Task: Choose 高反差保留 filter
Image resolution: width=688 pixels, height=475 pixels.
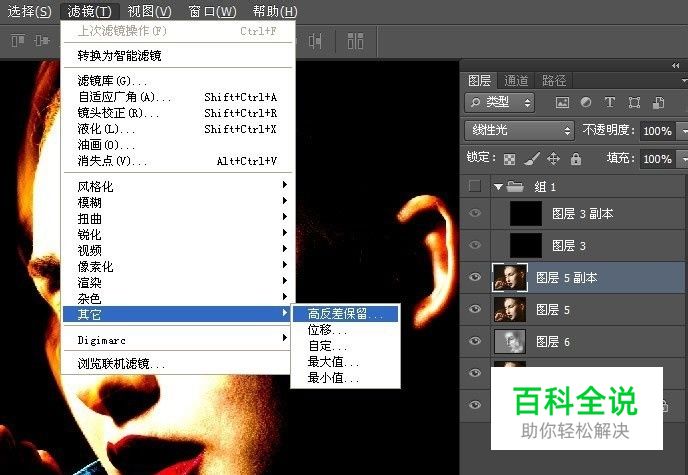Action: point(345,314)
